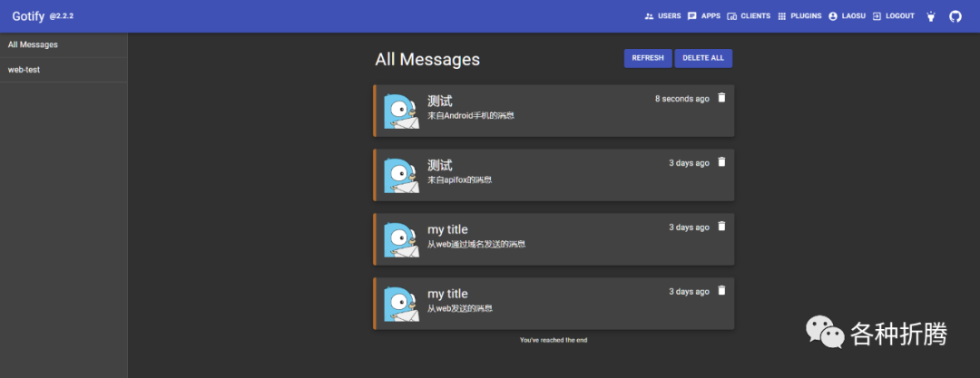
Task: Click 'You've reached the end' text
Action: click(554, 341)
